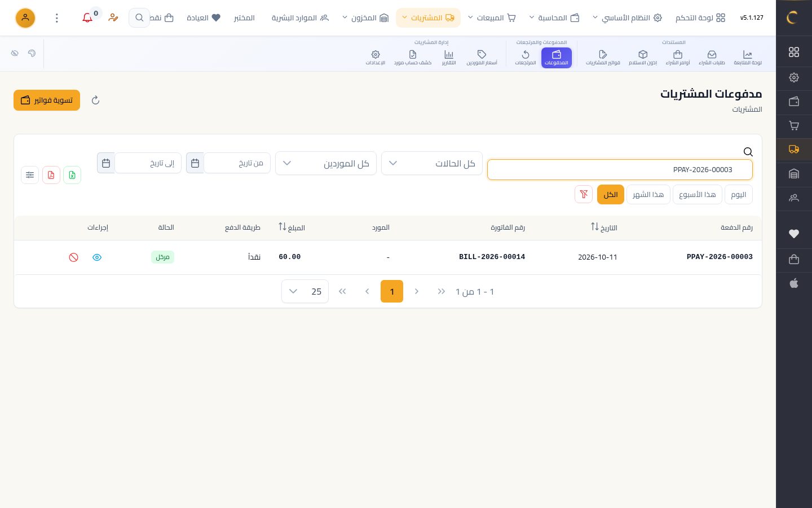Open كشف حساب مورد supplier statement
The image size is (812, 508).
click(413, 58)
